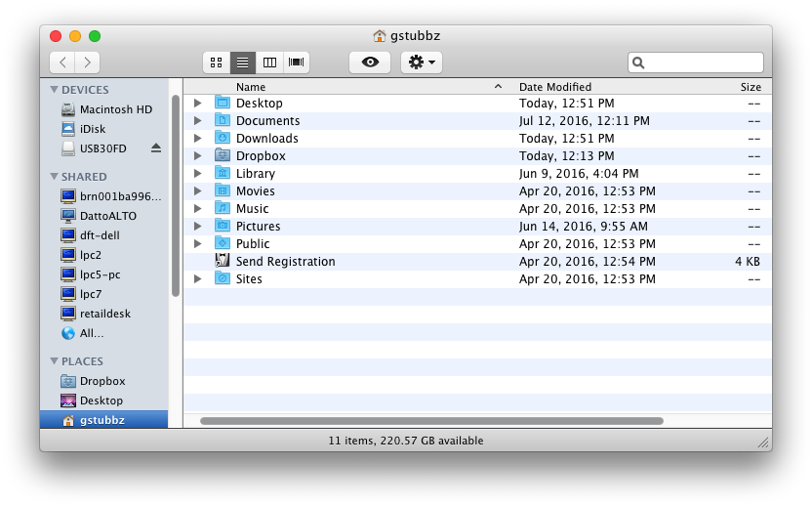Screen dimensions: 812x506
Task: Select the Pictures folder icon
Action: (x=223, y=226)
